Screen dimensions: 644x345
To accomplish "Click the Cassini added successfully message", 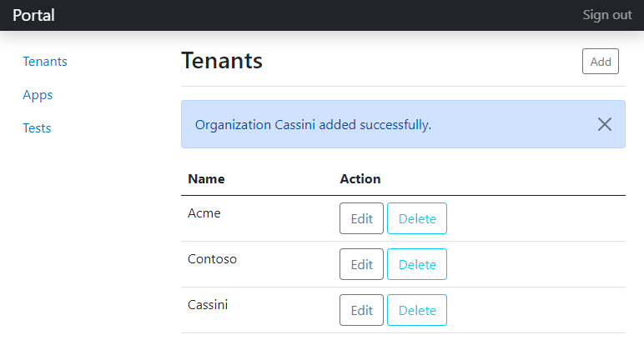I will coord(313,125).
